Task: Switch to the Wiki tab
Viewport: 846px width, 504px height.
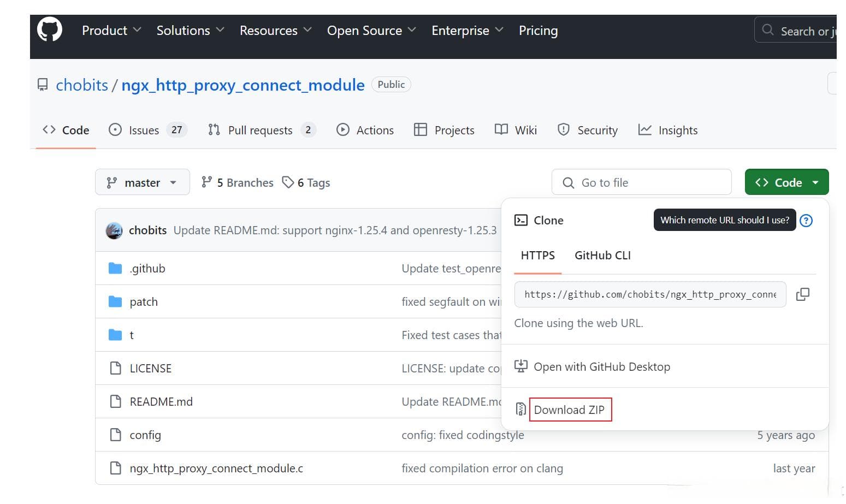Action: [x=516, y=130]
